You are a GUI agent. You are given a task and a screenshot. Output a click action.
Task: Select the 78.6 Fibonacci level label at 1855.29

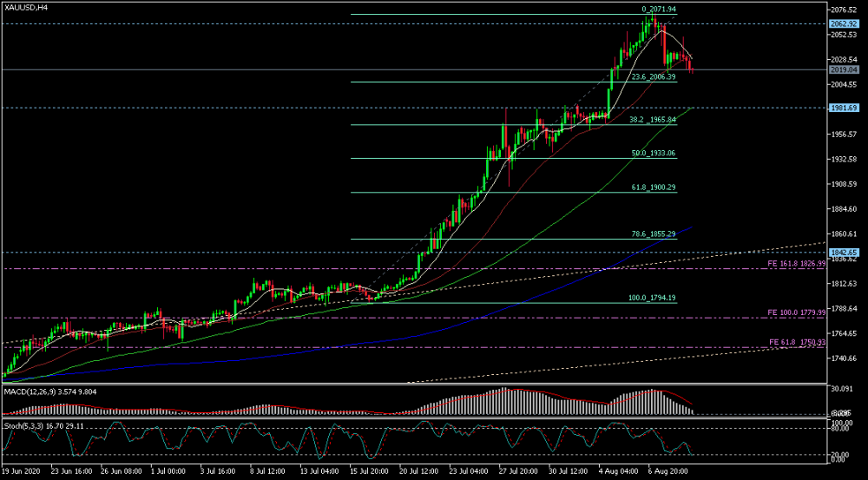coord(654,234)
